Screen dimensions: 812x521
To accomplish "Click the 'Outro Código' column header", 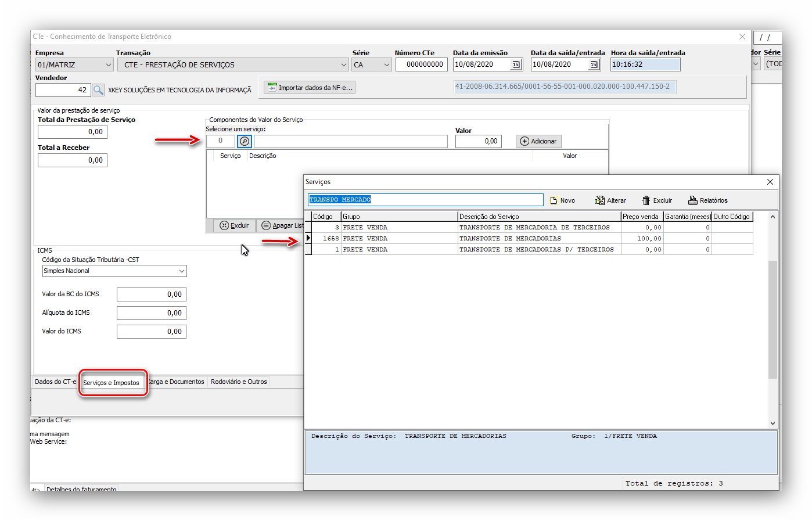I will point(732,217).
